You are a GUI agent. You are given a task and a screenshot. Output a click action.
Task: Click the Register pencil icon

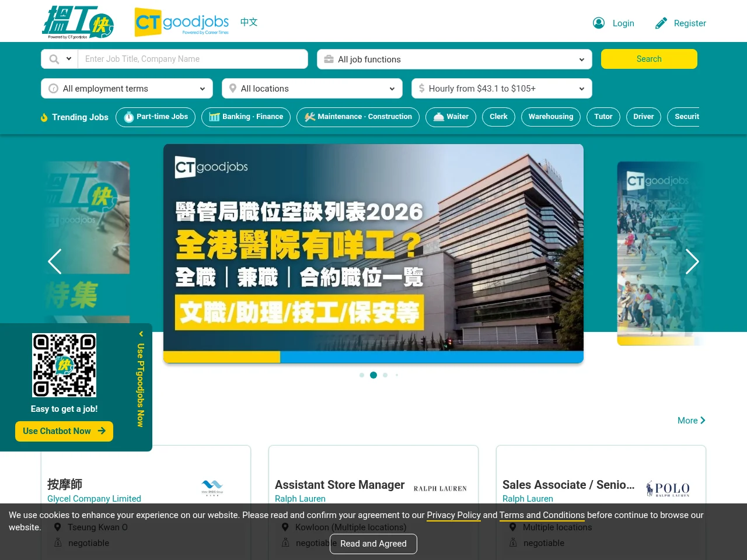coord(661,23)
